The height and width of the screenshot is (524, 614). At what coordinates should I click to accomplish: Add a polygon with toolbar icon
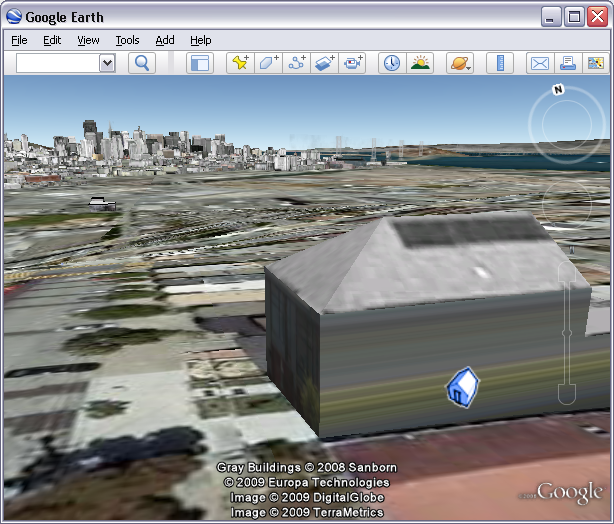point(268,63)
